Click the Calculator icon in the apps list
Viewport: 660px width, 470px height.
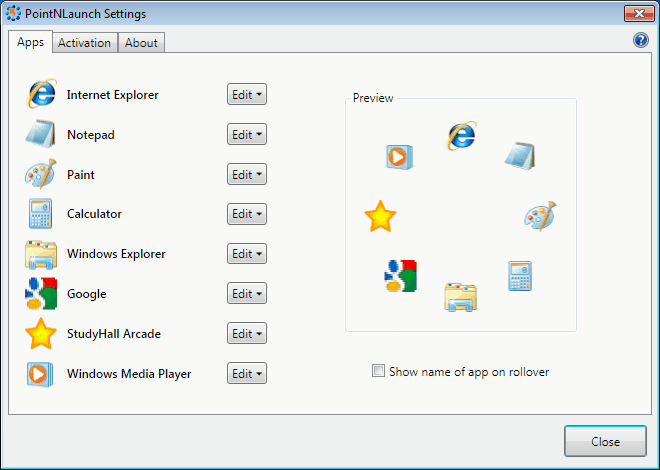coord(40,213)
